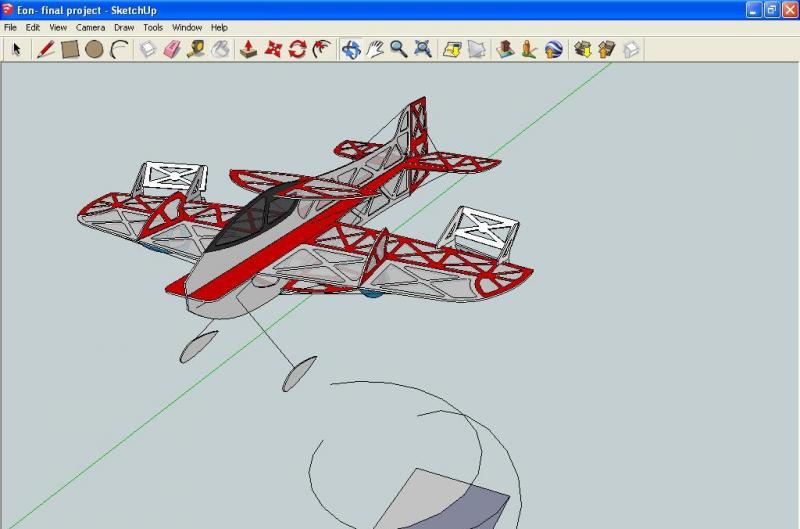Pick the Paint Bucket tool
The height and width of the screenshot is (529, 800).
(x=220, y=49)
